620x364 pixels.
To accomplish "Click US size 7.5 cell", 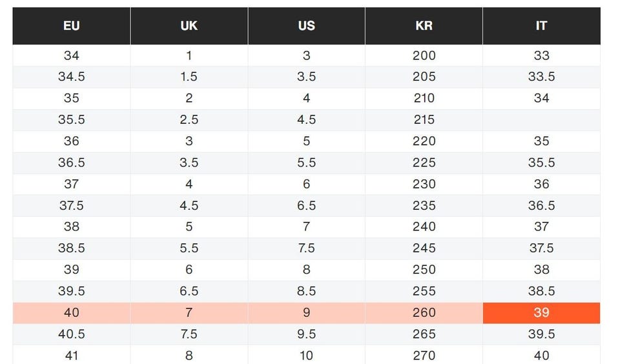I will coord(307,248).
